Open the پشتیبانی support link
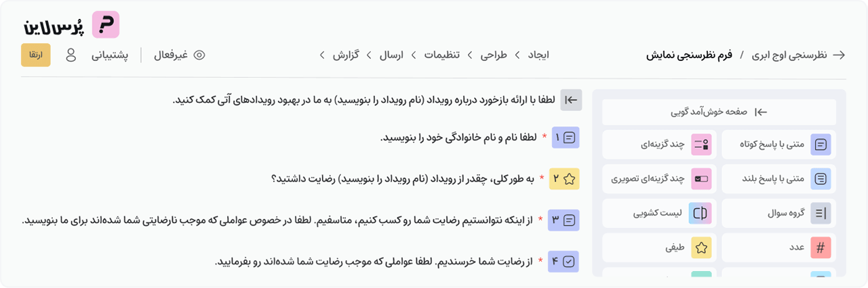The height and width of the screenshot is (288, 868). 111,55
